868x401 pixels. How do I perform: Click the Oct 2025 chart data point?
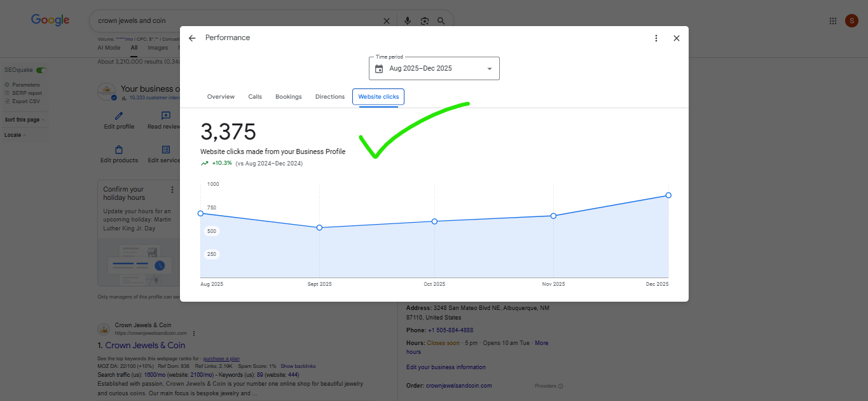click(434, 221)
